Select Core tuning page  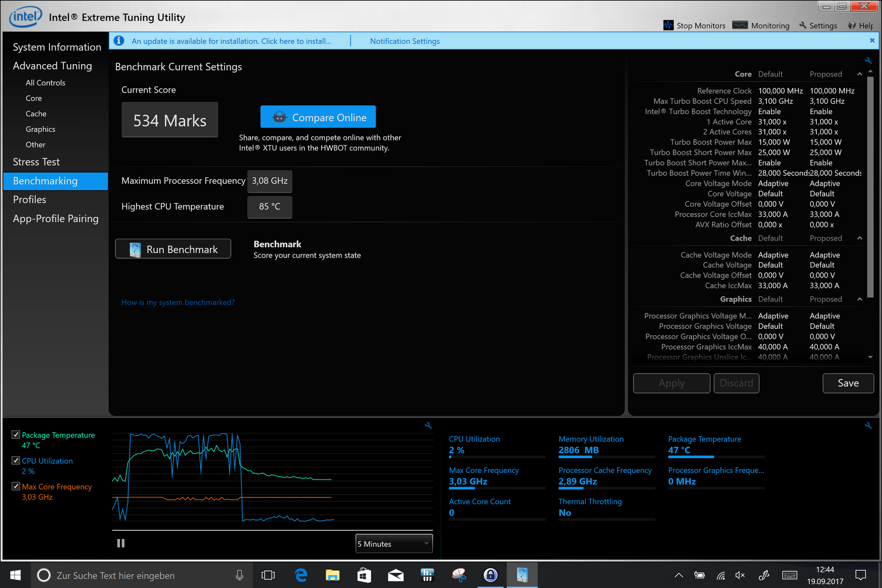tap(34, 98)
